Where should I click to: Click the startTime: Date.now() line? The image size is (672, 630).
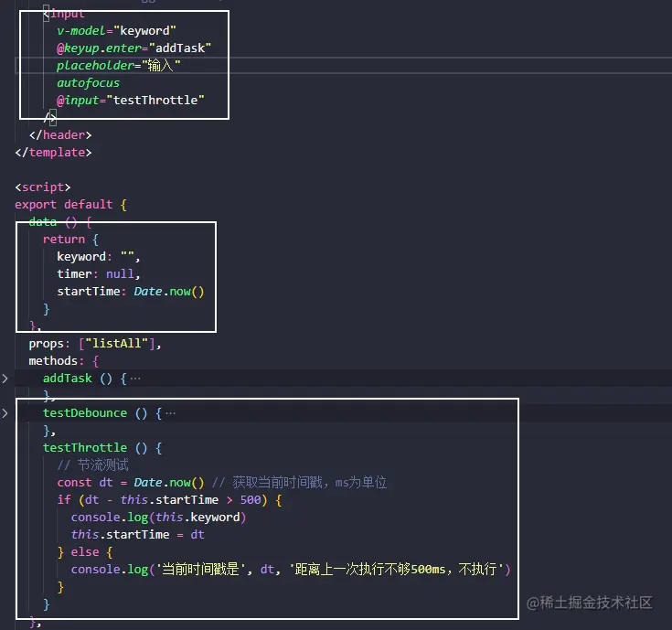131,292
